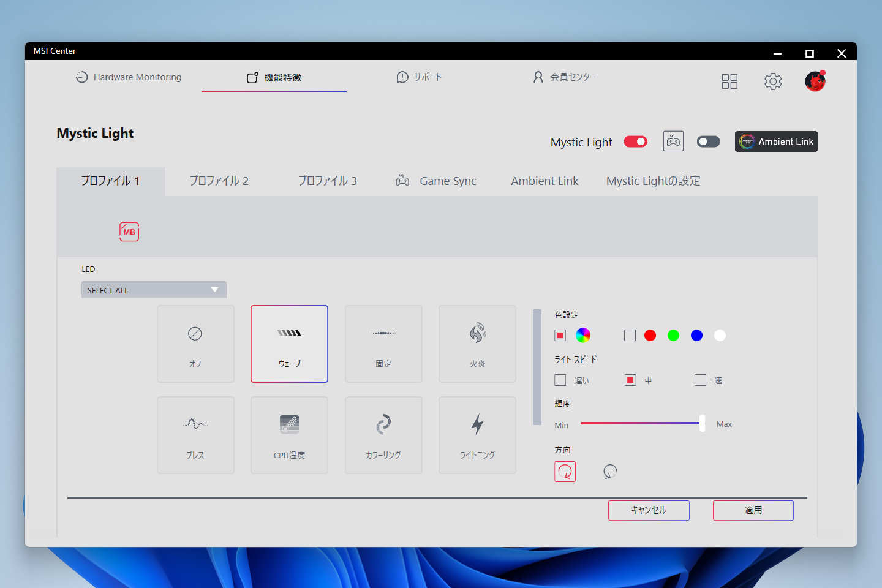882x588 pixels.
Task: Check the 中 (medium) speed box
Action: point(630,380)
